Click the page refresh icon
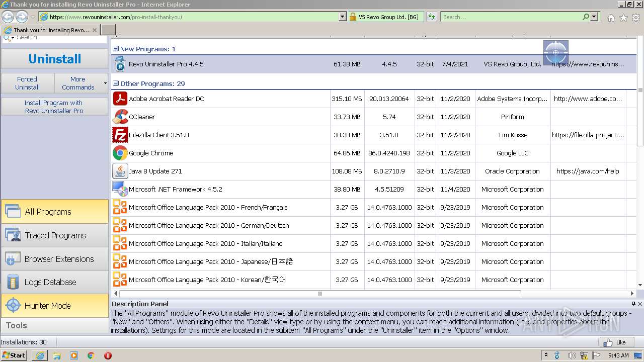Screen dimensions: 644x362 click(432, 17)
